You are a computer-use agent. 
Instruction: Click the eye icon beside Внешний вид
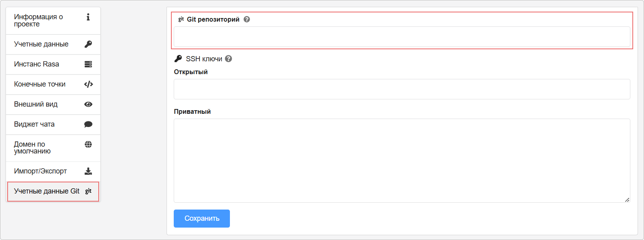tap(88, 104)
